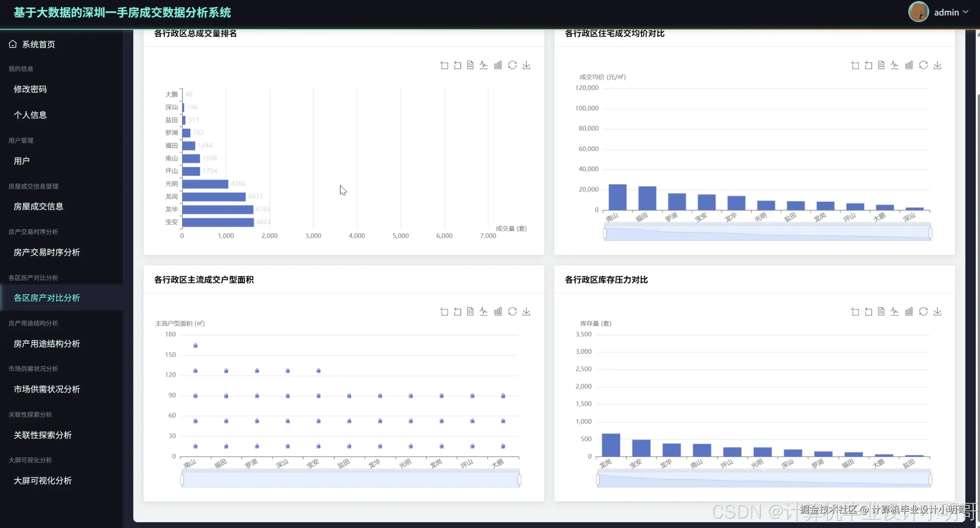The height and width of the screenshot is (528, 980).
Task: Click the admin avatar picture
Action: 918,12
